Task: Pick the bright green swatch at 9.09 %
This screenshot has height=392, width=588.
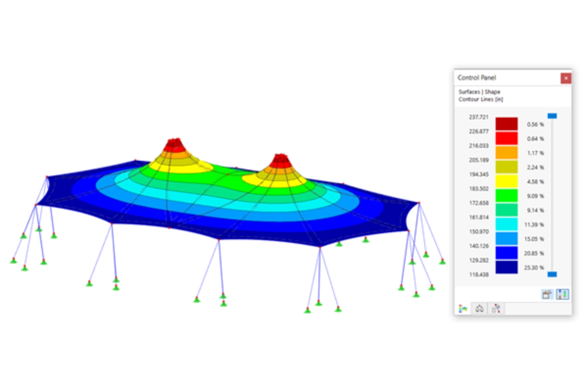Action: coord(506,196)
